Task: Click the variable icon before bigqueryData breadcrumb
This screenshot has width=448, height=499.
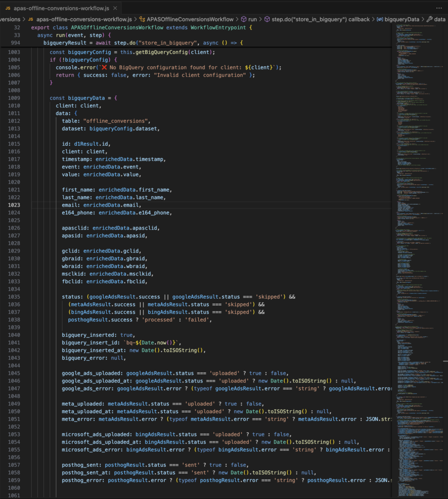Action: click(379, 19)
